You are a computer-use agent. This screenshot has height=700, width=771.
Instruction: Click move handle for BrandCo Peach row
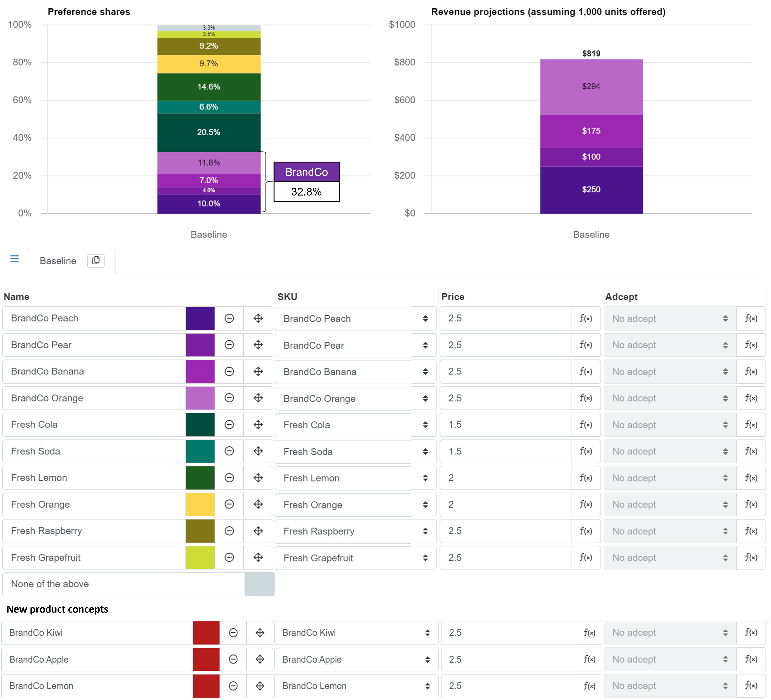[258, 318]
